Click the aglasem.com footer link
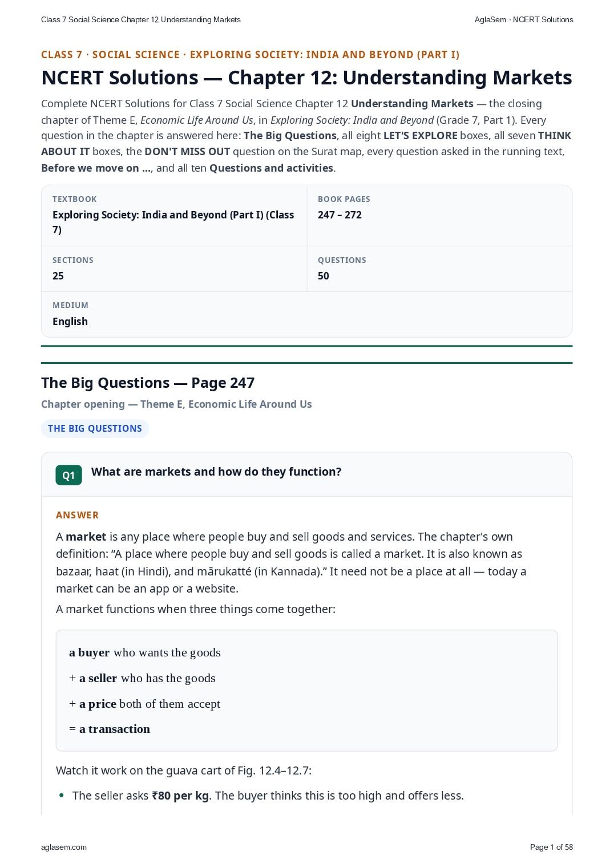This screenshot has height=868, width=614. click(64, 847)
